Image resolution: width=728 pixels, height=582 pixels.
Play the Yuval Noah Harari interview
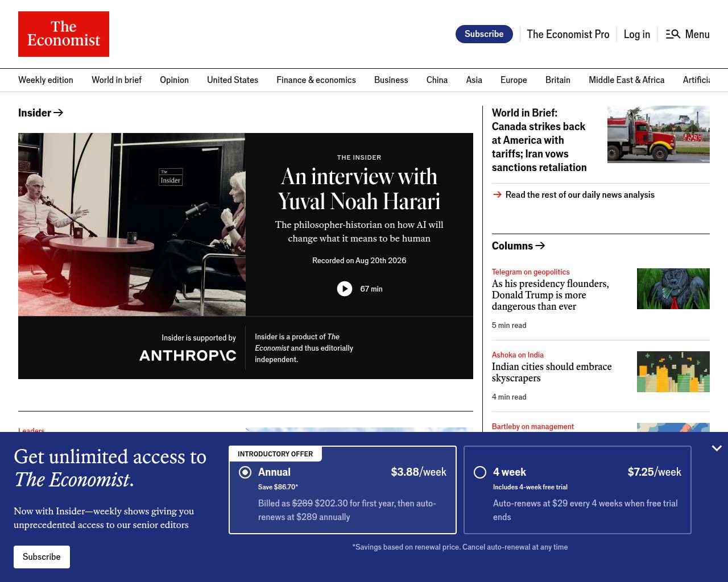(345, 289)
